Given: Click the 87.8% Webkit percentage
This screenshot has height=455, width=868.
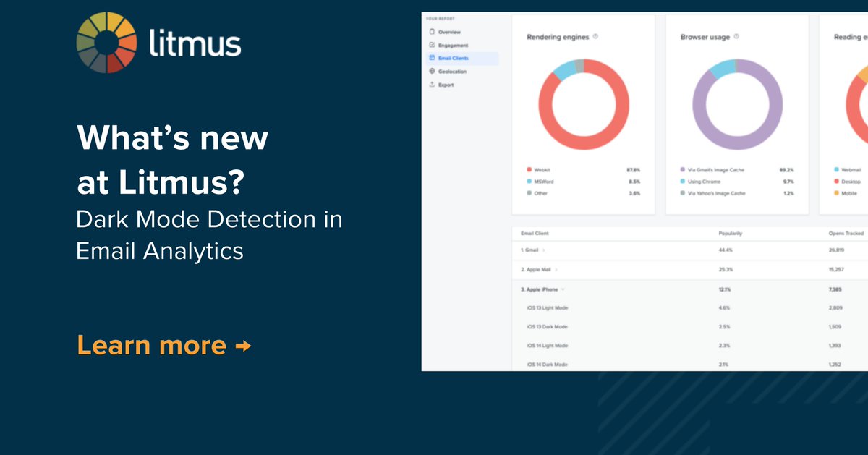Looking at the screenshot, I should pos(634,170).
